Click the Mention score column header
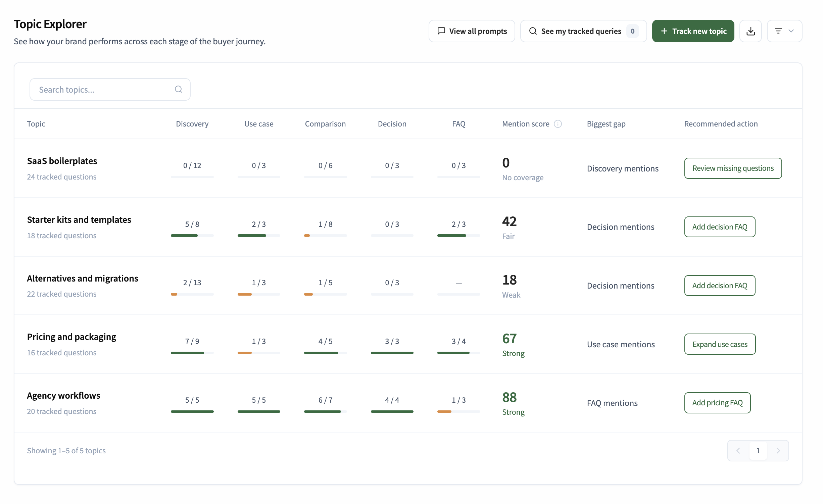Image resolution: width=823 pixels, height=504 pixels. point(526,124)
